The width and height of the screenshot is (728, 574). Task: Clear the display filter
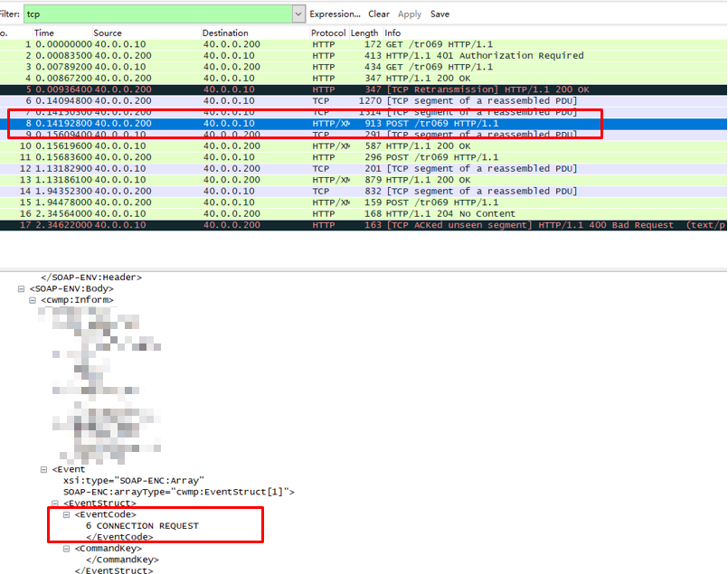(378, 14)
